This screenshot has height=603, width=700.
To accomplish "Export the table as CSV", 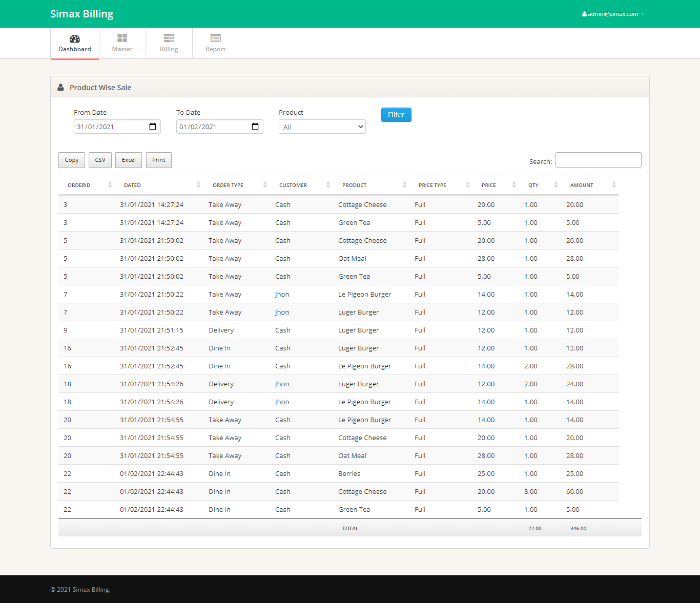I will click(x=100, y=160).
